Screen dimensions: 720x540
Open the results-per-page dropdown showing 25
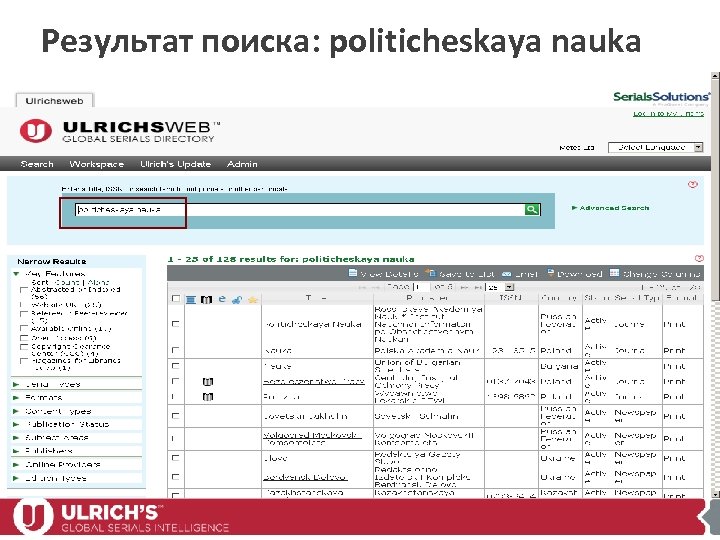501,287
